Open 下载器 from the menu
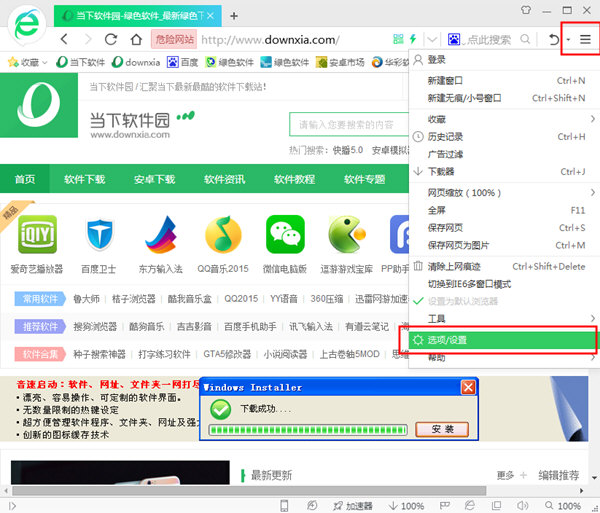The height and width of the screenshot is (513, 600). pyautogui.click(x=504, y=171)
